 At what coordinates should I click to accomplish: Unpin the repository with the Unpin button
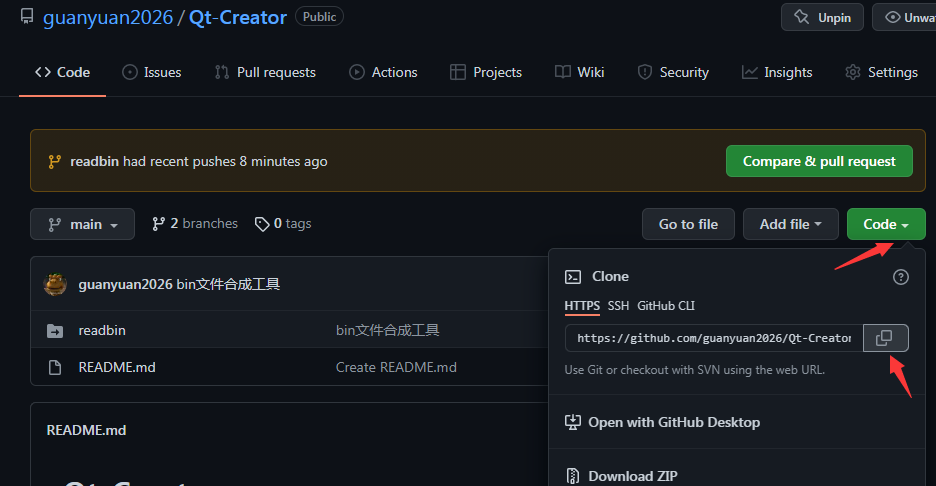coord(822,17)
